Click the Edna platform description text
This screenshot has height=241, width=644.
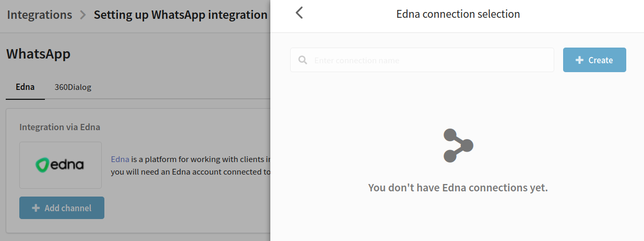[191, 165]
